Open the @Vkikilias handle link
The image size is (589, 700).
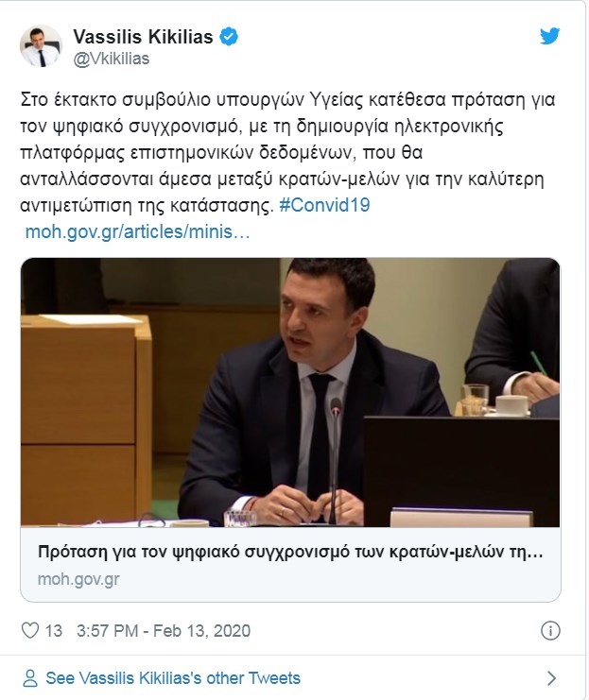pyautogui.click(x=111, y=59)
